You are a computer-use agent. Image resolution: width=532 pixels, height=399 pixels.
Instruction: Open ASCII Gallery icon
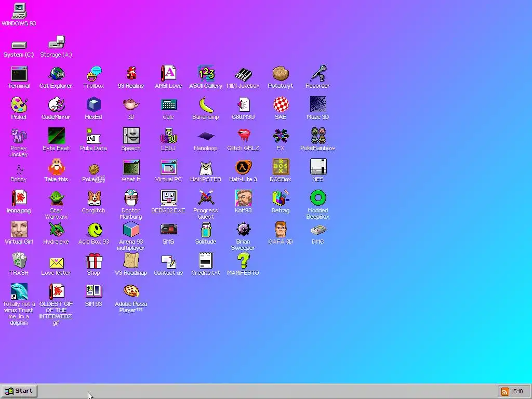(206, 74)
